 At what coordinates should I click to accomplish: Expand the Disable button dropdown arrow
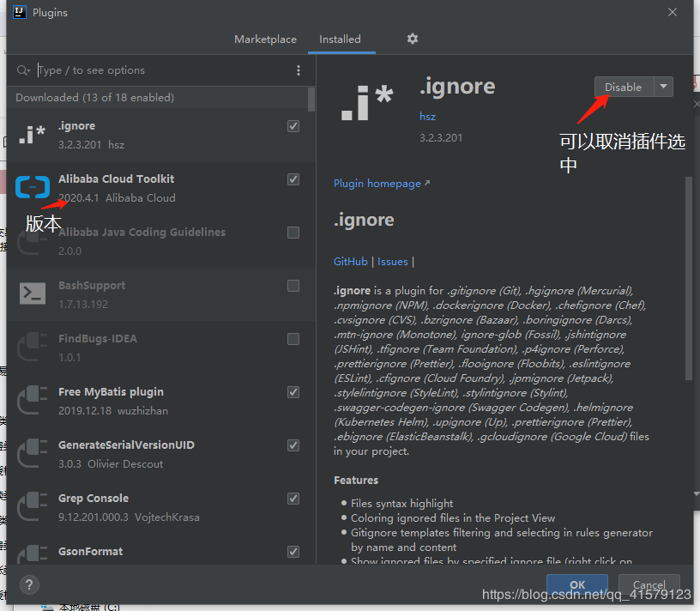[664, 87]
